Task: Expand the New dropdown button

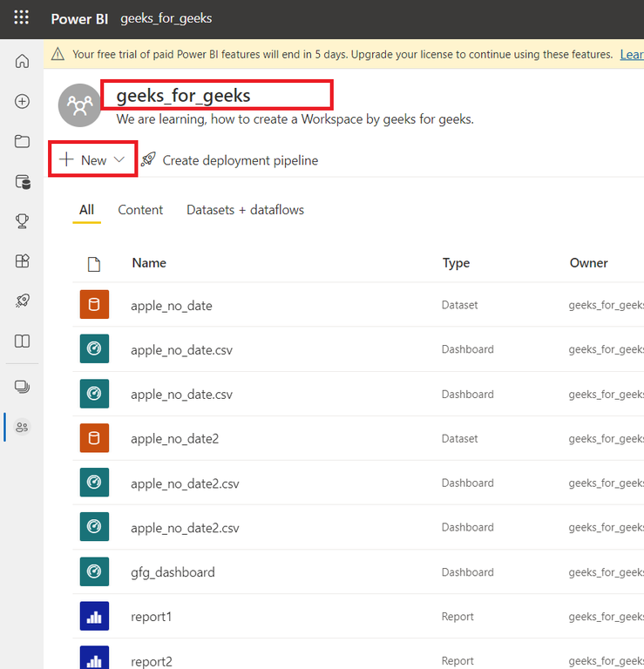Action: coord(92,160)
